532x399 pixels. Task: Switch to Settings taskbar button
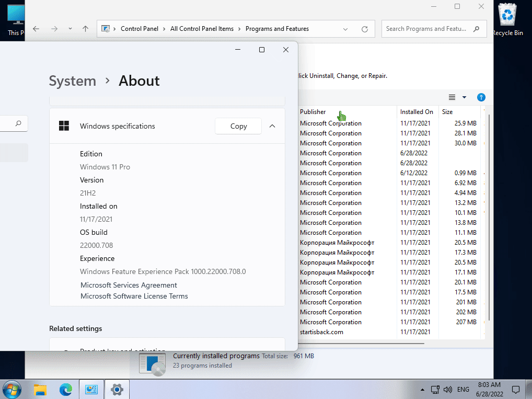pyautogui.click(x=117, y=390)
